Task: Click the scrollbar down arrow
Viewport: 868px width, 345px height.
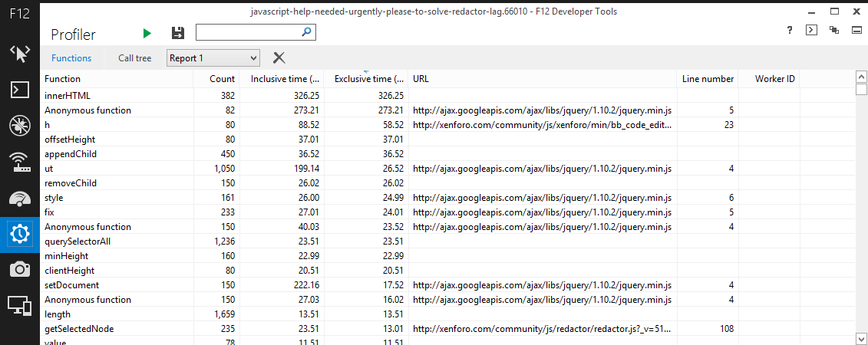Action: click(861, 337)
